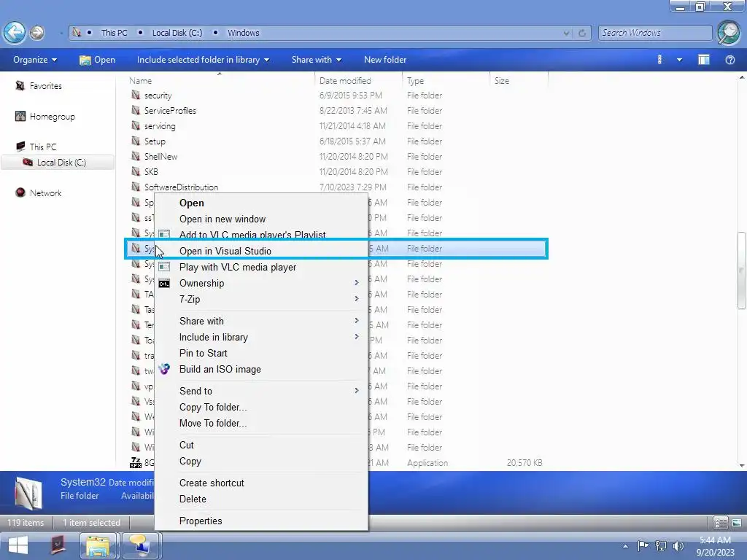
Task: Expand Include selected folder in library
Action: [203, 60]
